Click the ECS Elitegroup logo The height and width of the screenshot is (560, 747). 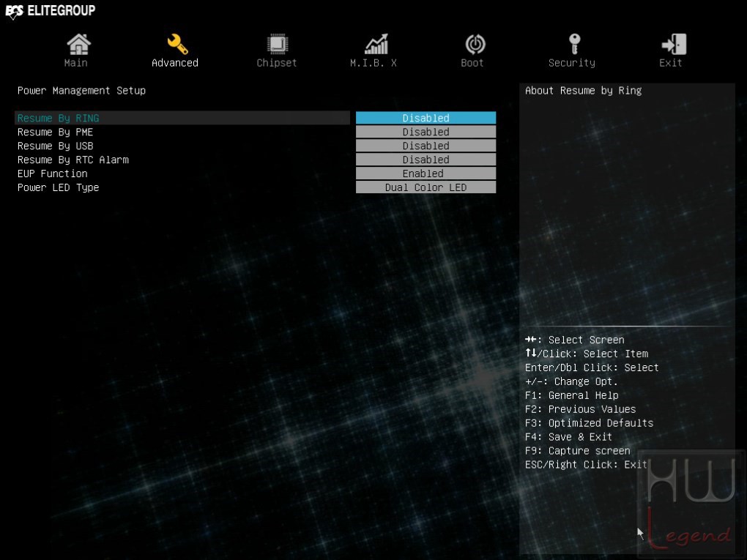click(x=51, y=10)
